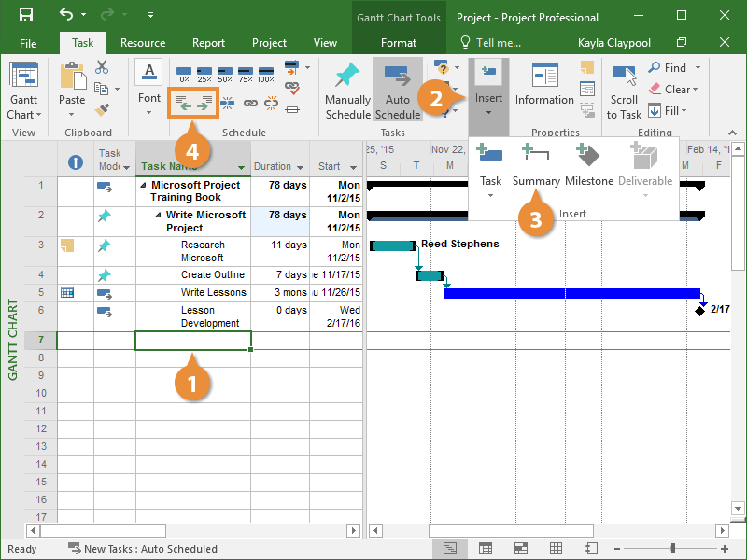Insert a Summary task
Image resolution: width=747 pixels, height=560 pixels.
coord(536,164)
